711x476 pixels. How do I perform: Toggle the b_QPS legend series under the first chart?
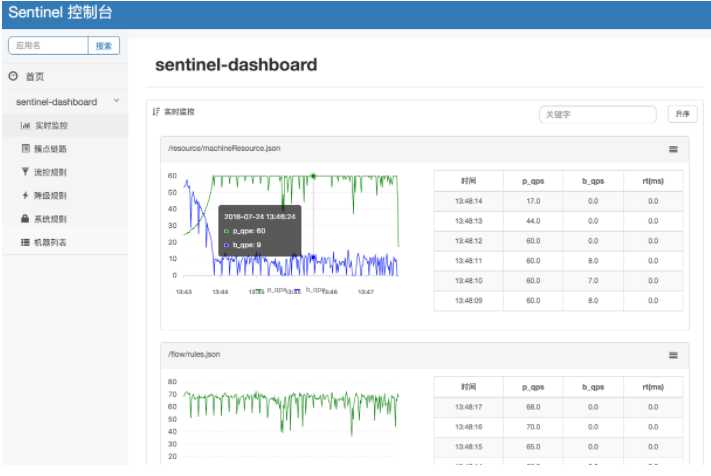309,290
